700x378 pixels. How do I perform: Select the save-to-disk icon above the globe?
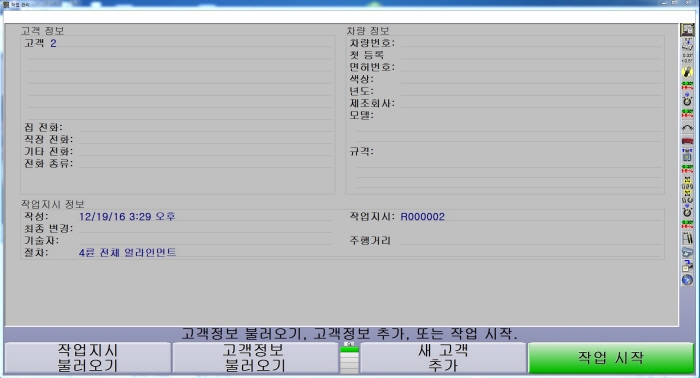pyautogui.click(x=687, y=266)
